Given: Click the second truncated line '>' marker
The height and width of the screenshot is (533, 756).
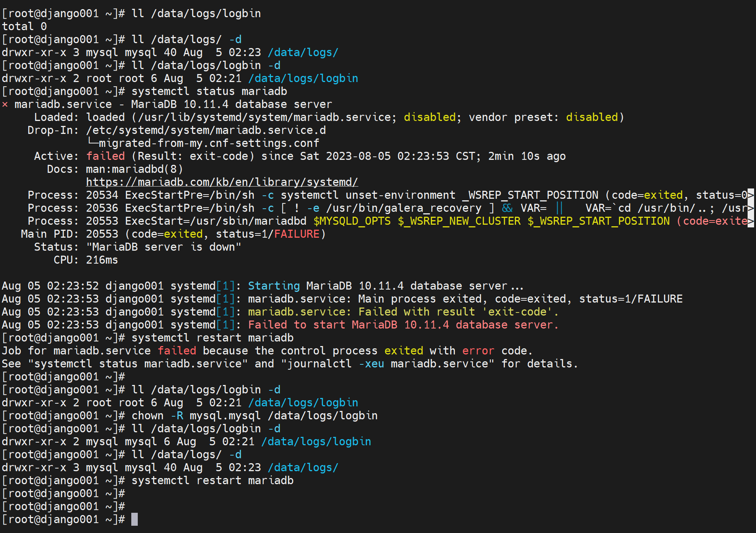Looking at the screenshot, I should click(751, 208).
